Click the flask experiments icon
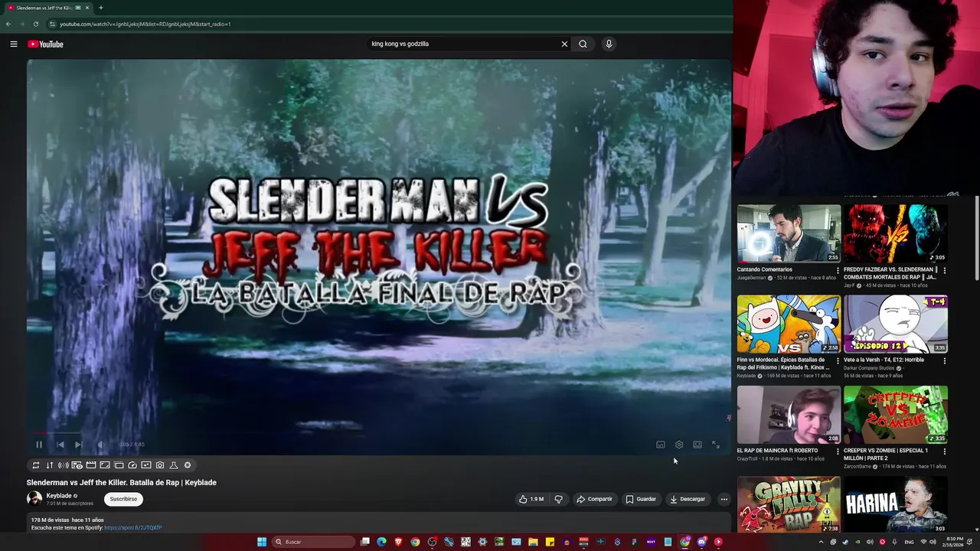The height and width of the screenshot is (551, 980). (174, 465)
